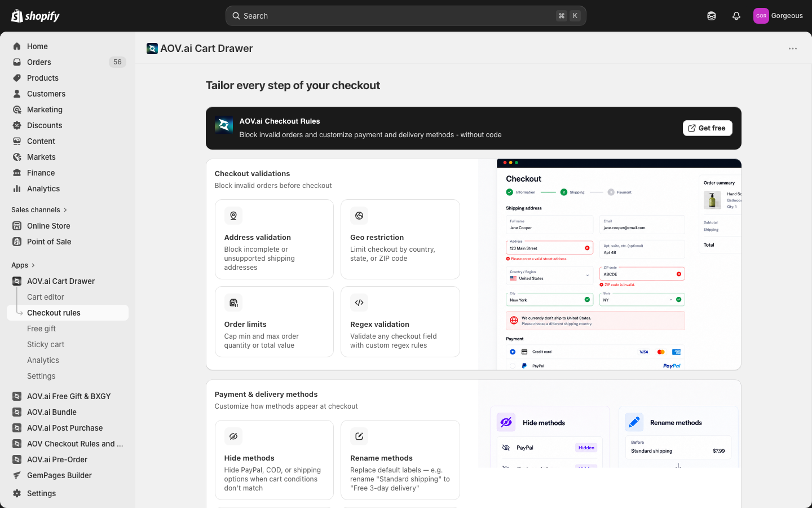812x508 pixels.
Task: Click the purple Hide methods preview icon
Action: pos(506,422)
